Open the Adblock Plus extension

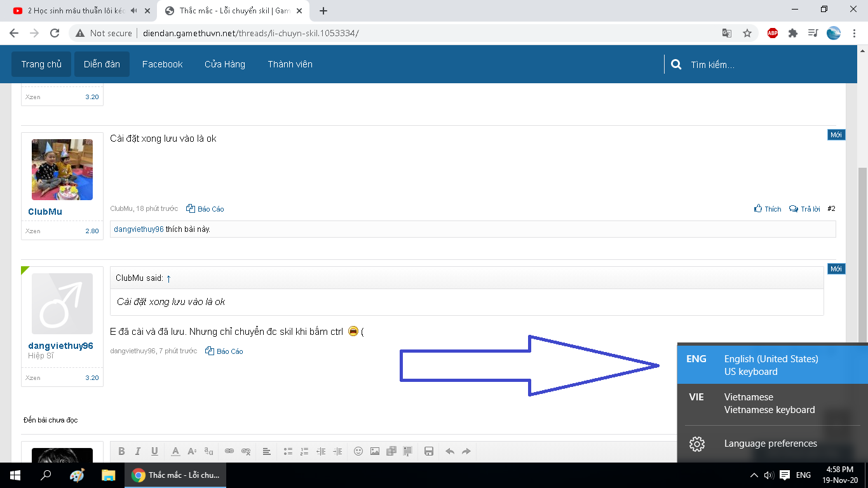773,33
